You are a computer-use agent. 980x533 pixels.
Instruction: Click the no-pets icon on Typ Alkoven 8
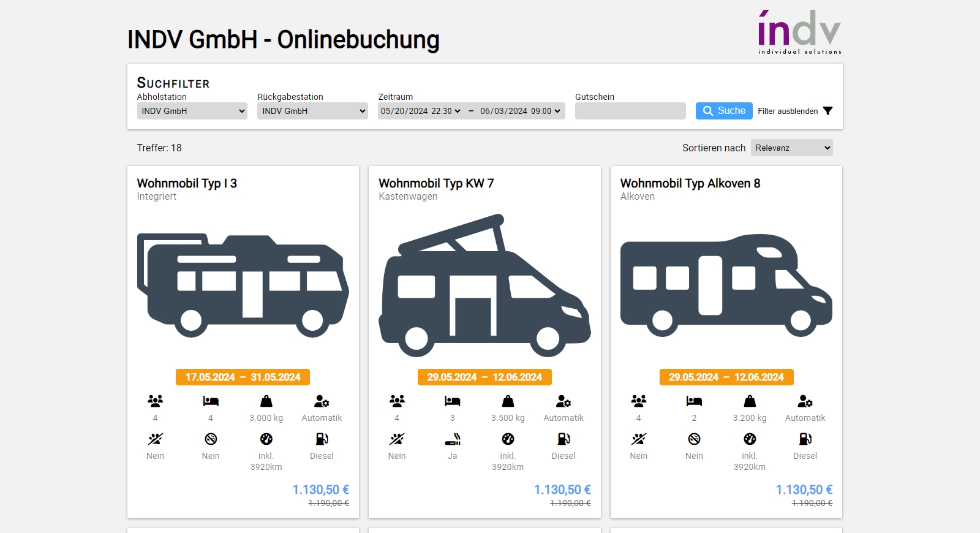[638, 439]
